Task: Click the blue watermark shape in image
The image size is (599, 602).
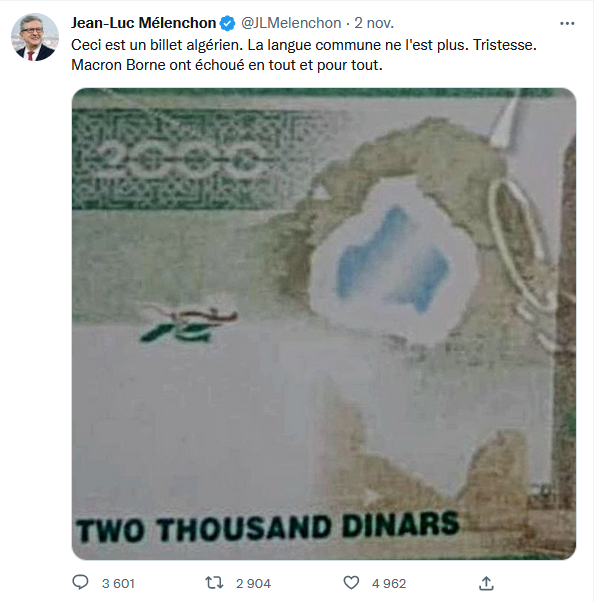Action: (393, 258)
